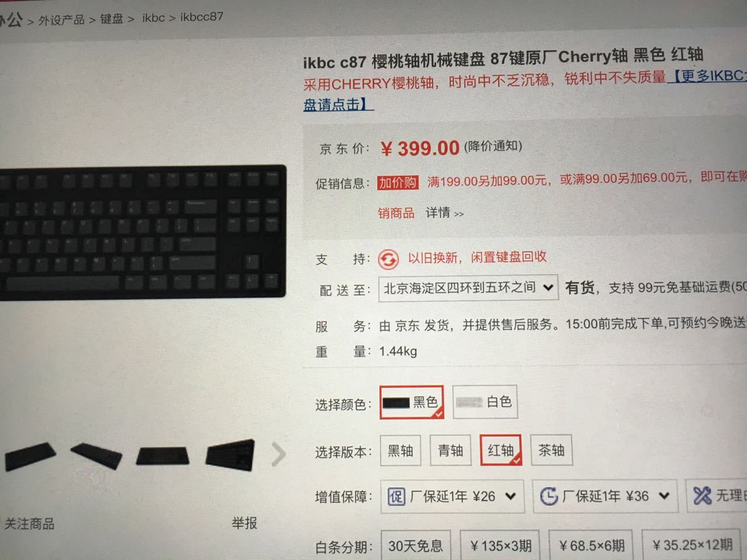Open the ikbc breadcrumb link
Screen dimensions: 747x560
(153, 17)
